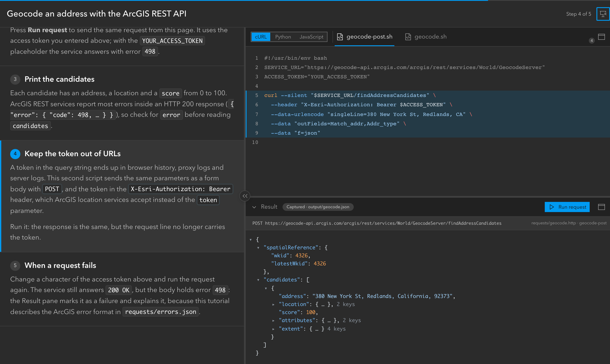Screen dimensions: 610x364
Task: Collapse the first candidate object
Action: pyautogui.click(x=266, y=288)
